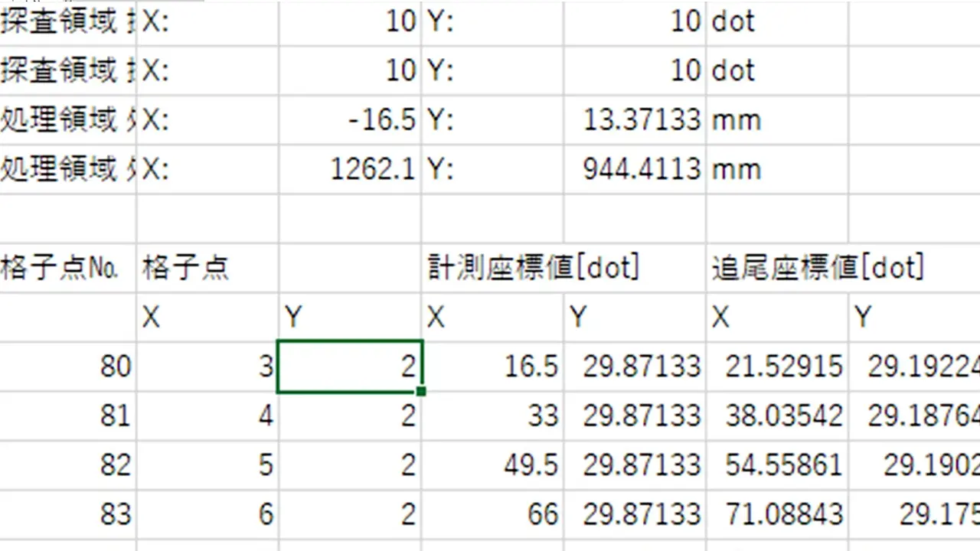This screenshot has height=551, width=980.
Task: Select the cell containing 54.55861
Action: (x=777, y=465)
